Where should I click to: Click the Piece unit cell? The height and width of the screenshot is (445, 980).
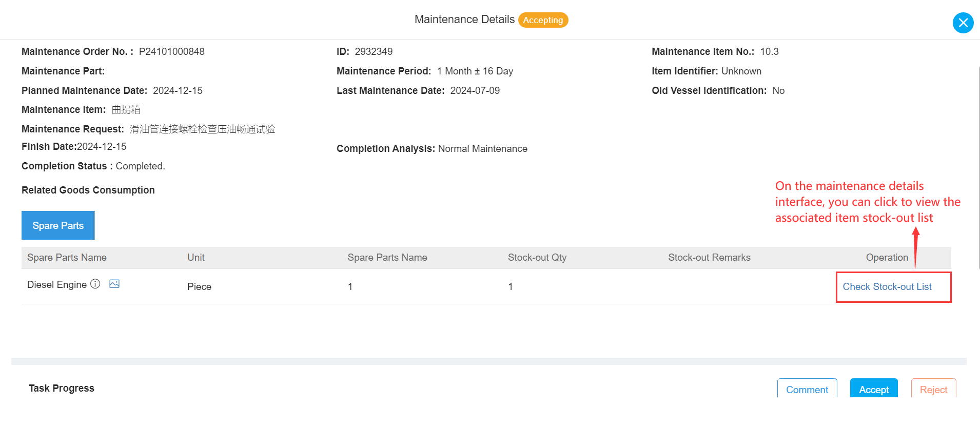(x=199, y=287)
